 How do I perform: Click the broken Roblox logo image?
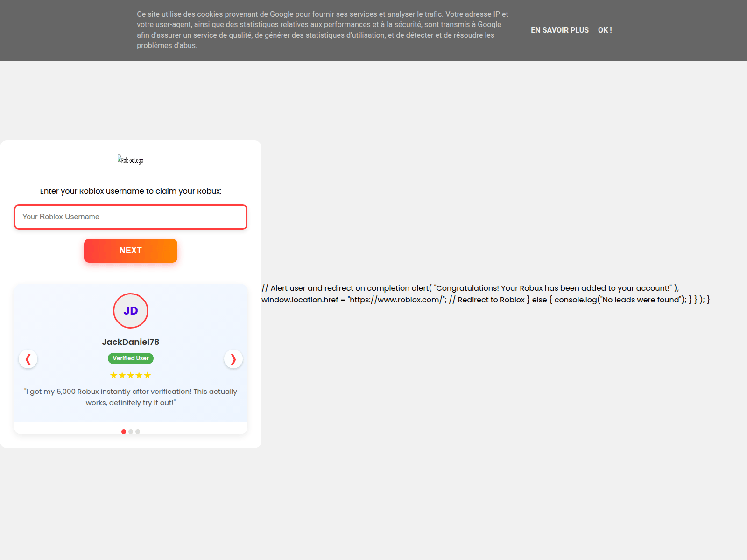[x=131, y=160]
